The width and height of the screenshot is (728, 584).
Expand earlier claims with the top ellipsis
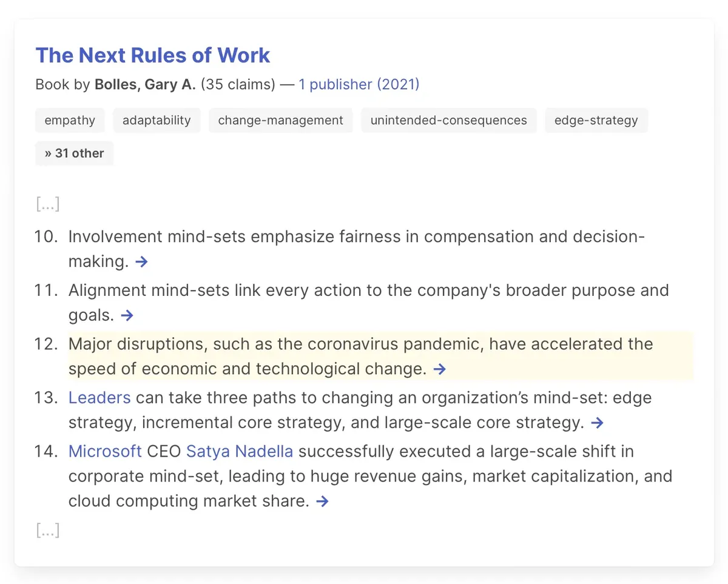tap(48, 204)
